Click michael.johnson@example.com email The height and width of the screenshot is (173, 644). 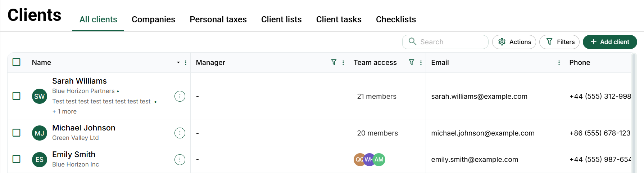pyautogui.click(x=483, y=133)
